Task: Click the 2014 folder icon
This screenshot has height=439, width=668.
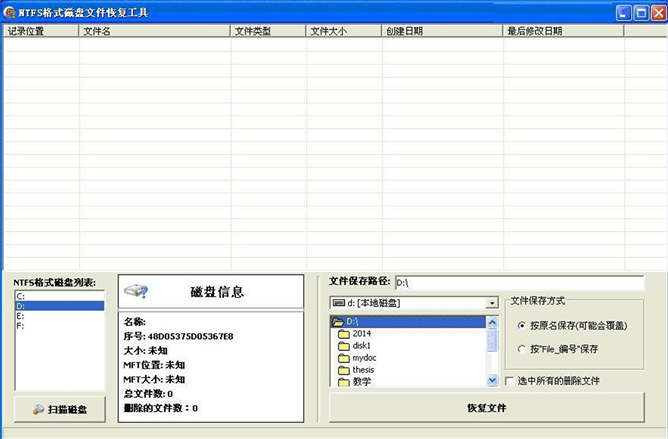Action: click(343, 334)
